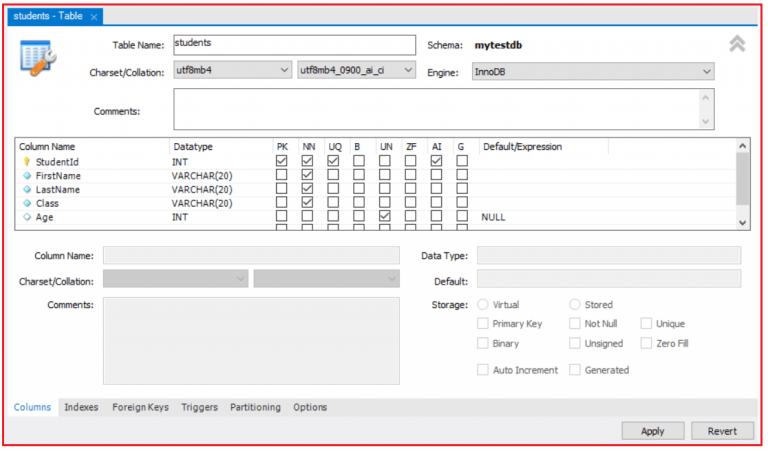This screenshot has height=451, width=768.
Task: Toggle the UN checkbox for Age
Action: pyautogui.click(x=385, y=217)
